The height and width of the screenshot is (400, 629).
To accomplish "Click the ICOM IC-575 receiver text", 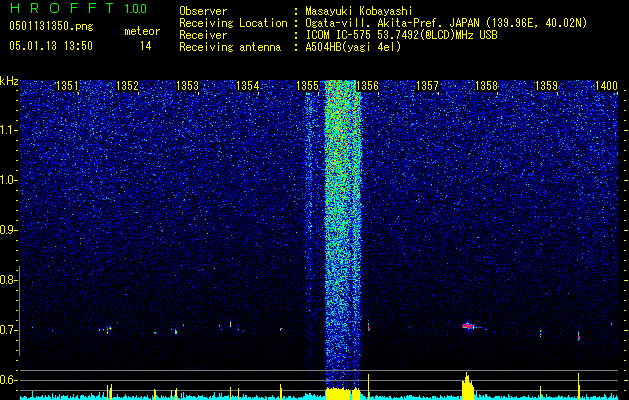I will [x=401, y=35].
